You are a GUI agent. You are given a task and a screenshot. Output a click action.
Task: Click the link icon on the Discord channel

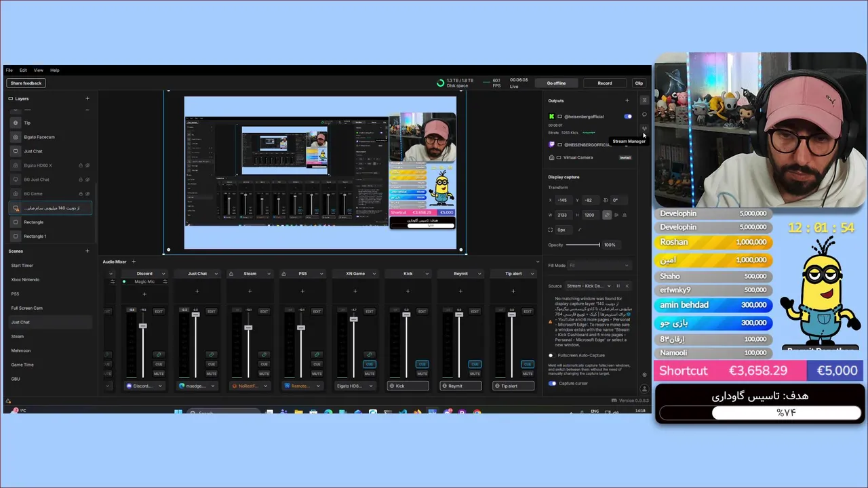coord(159,354)
